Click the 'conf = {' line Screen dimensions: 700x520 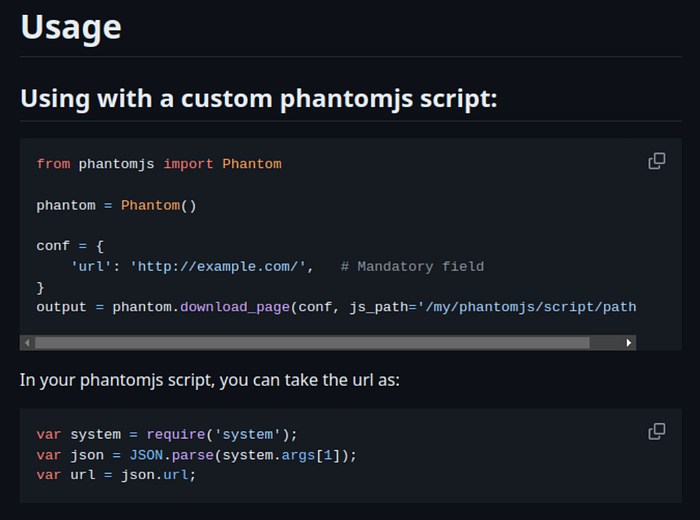(70, 246)
